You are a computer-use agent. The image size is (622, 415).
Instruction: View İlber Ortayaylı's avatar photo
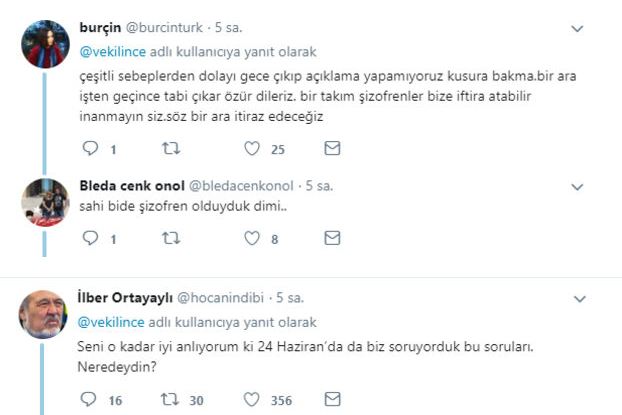(44, 316)
